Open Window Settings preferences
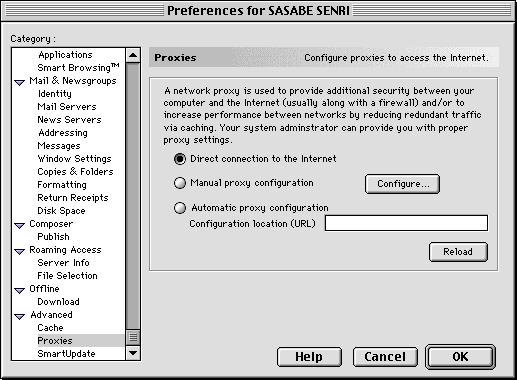Image resolution: width=517 pixels, height=380 pixels. coord(74,159)
